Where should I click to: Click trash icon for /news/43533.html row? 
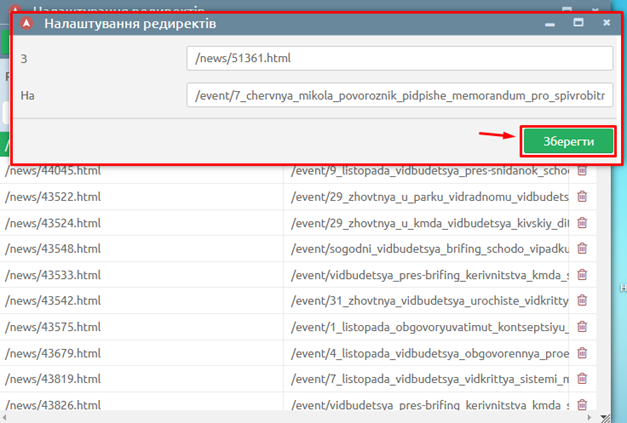582,275
